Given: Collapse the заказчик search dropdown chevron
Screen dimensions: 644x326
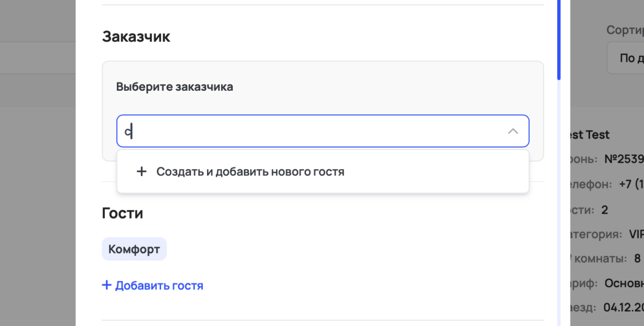Looking at the screenshot, I should (513, 131).
